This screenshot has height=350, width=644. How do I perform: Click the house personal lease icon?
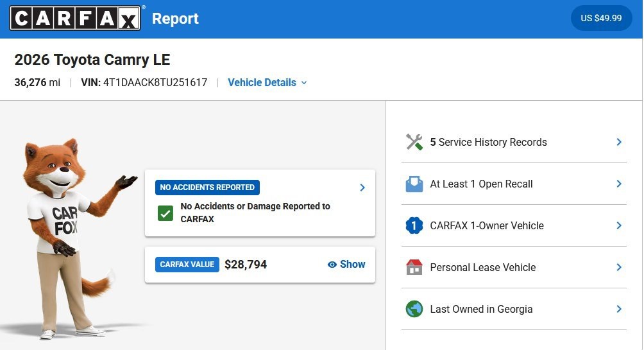point(414,267)
